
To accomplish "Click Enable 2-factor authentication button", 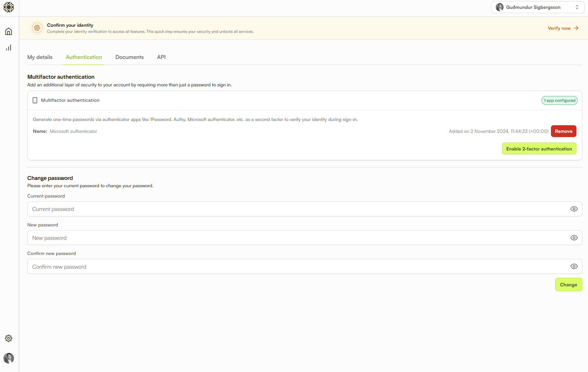I will [x=539, y=149].
